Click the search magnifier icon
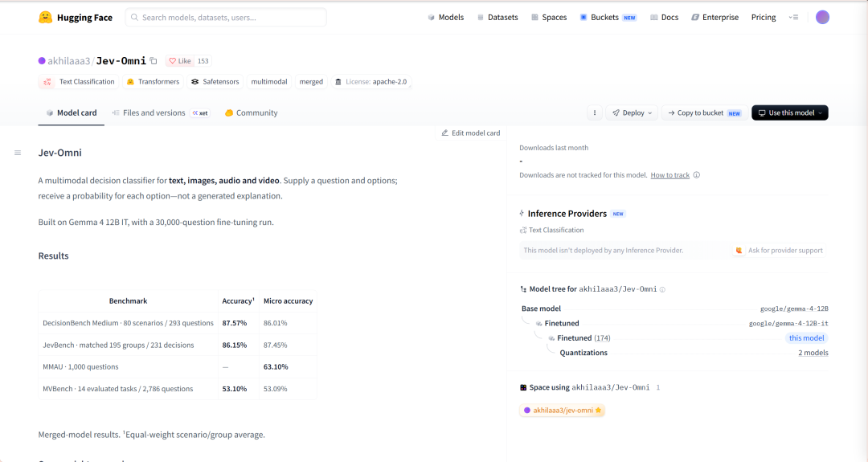Viewport: 868px width, 462px height. tap(134, 17)
